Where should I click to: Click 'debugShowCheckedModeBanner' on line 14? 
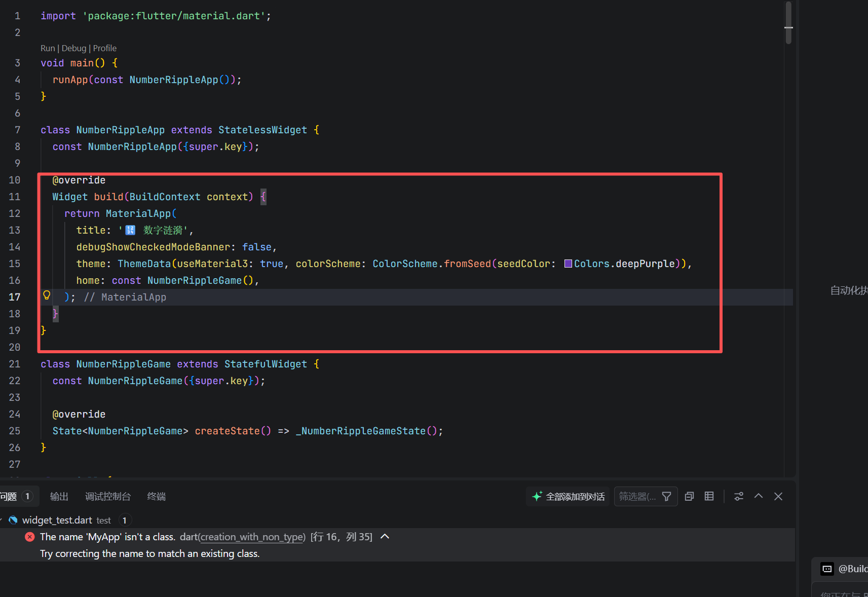point(154,247)
